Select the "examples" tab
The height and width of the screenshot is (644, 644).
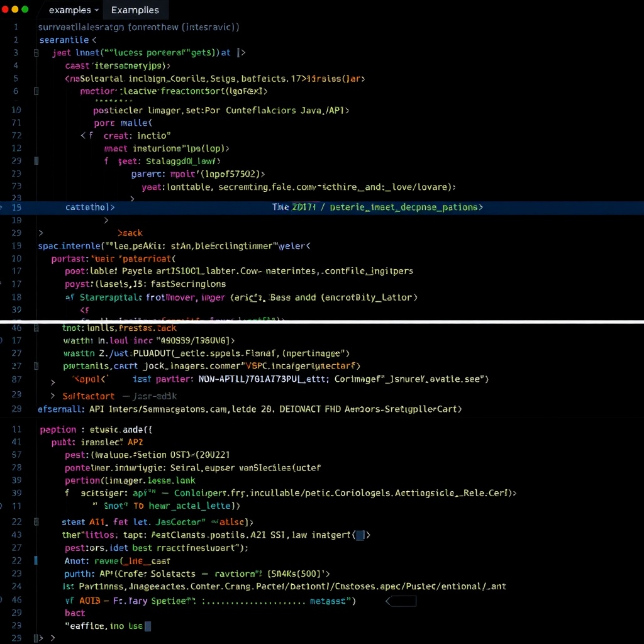click(x=69, y=10)
